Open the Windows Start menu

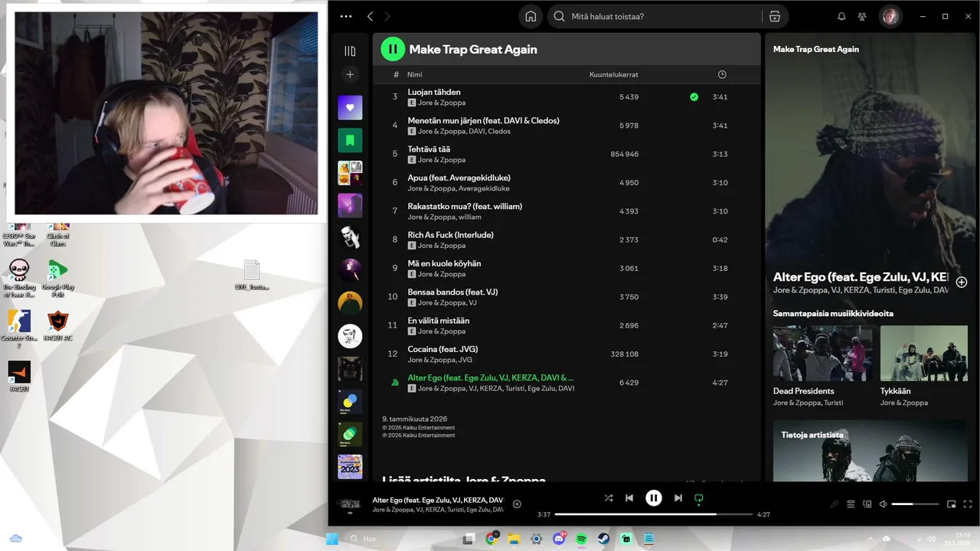click(332, 539)
